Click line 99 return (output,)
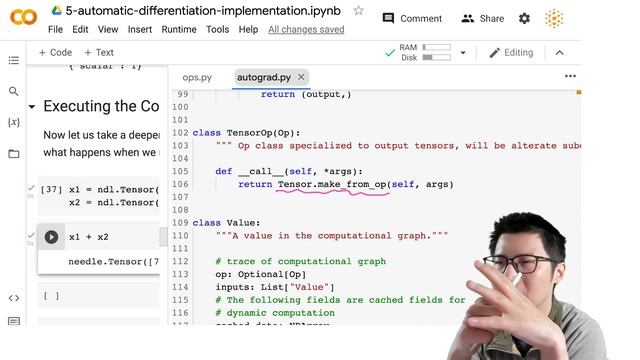The image size is (640, 360). (x=306, y=94)
